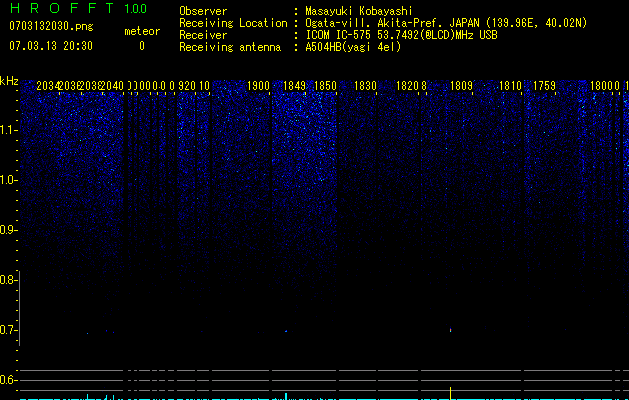The width and height of the screenshot is (629, 400).
Task: Click the 1900 time marker label
Action: 258,86
